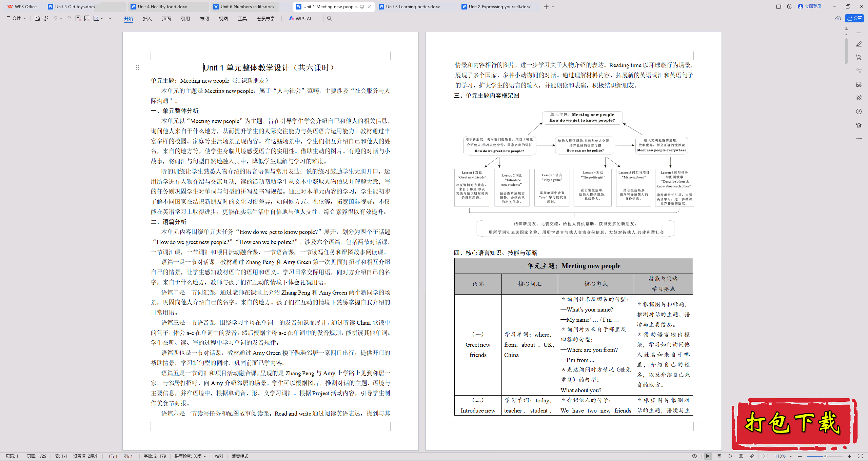
Task: Open the 页面 ribbon tab
Action: pos(166,19)
